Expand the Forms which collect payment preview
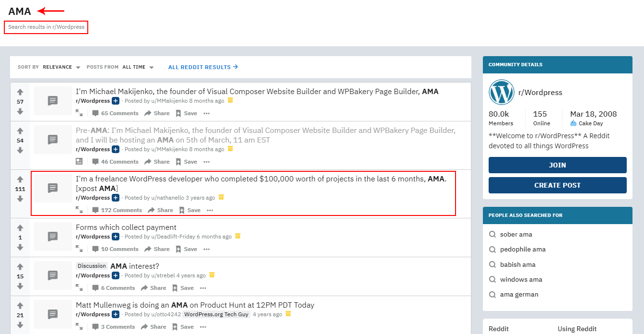644x334 pixels. [79, 249]
